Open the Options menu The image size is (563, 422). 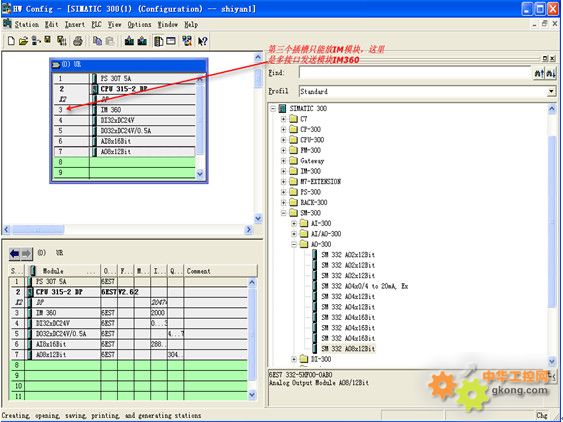(x=139, y=24)
